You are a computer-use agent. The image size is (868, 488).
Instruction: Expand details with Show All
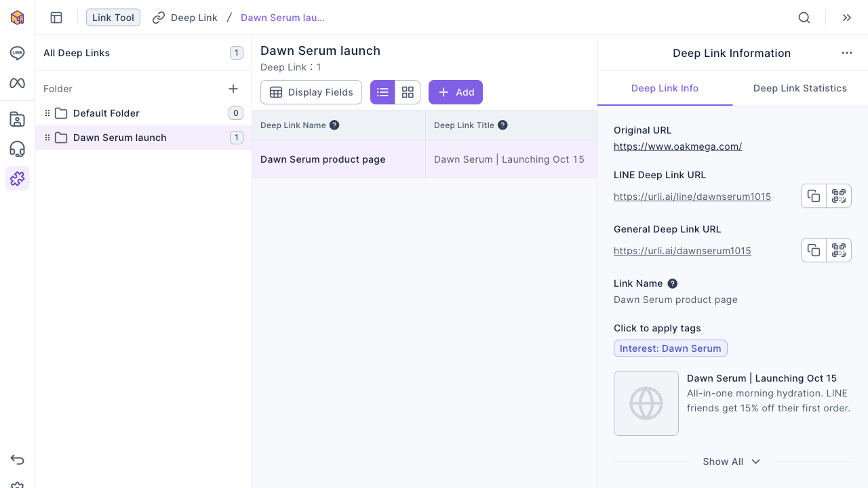tap(732, 462)
